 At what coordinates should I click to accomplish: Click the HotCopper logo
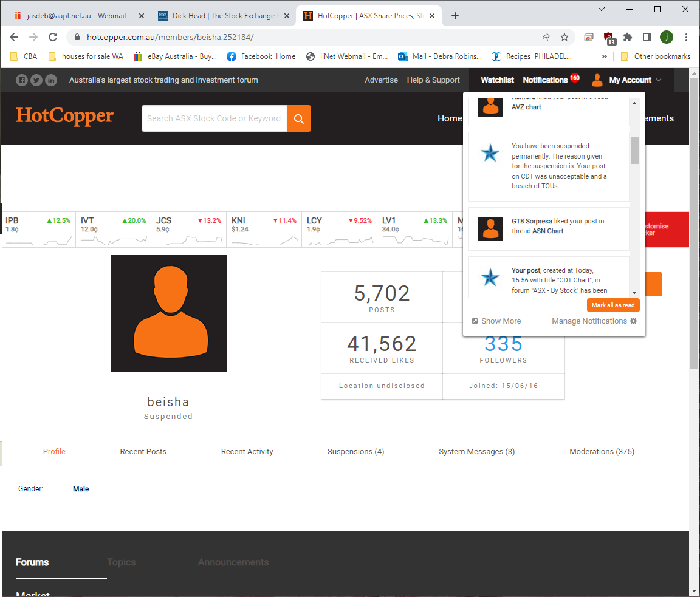point(65,116)
